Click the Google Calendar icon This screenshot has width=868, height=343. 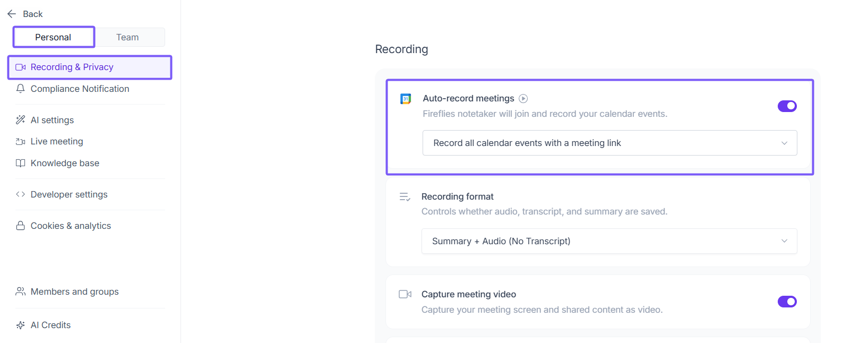[406, 99]
